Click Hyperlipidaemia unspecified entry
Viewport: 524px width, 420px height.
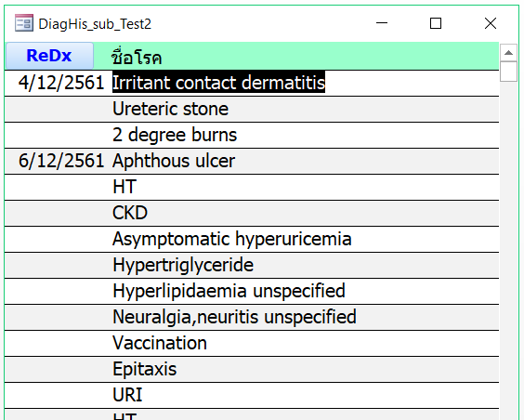click(229, 291)
